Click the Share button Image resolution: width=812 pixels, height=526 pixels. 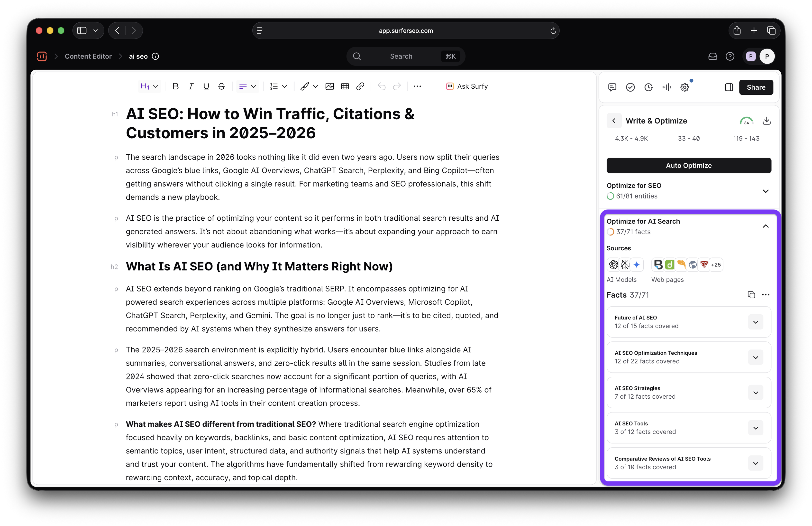(756, 87)
